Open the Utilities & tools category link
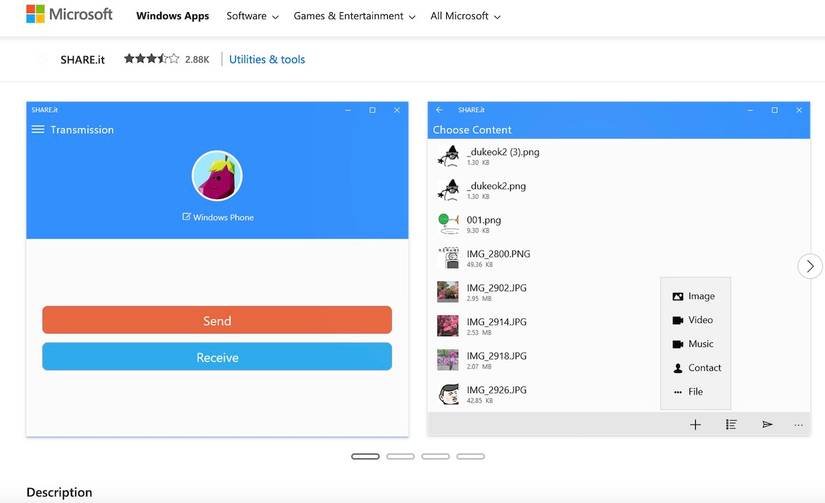 pyautogui.click(x=267, y=59)
